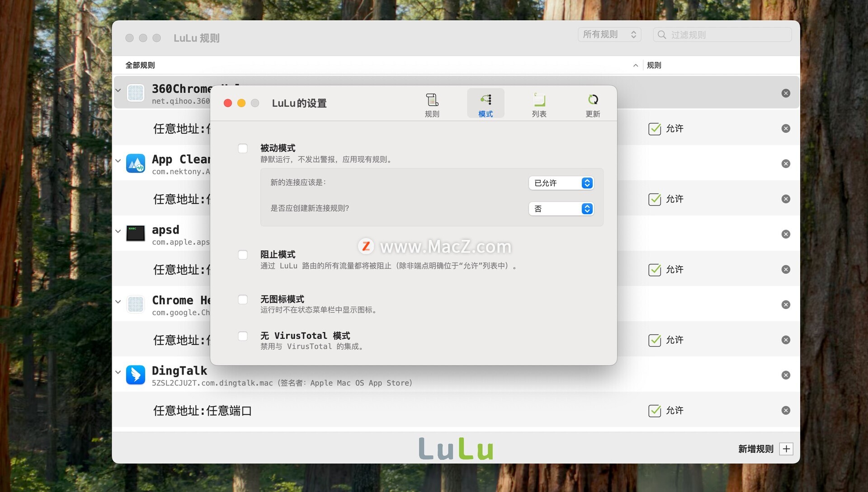Image resolution: width=868 pixels, height=492 pixels.
Task: Delete the DingTalk application entry
Action: [x=786, y=375]
